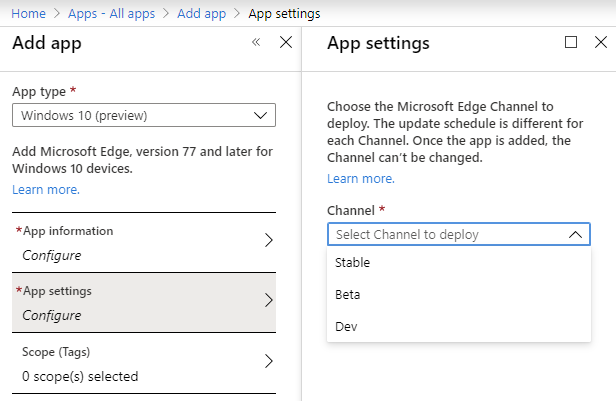The image size is (616, 401).
Task: Close the Add app blade
Action: coord(286,42)
